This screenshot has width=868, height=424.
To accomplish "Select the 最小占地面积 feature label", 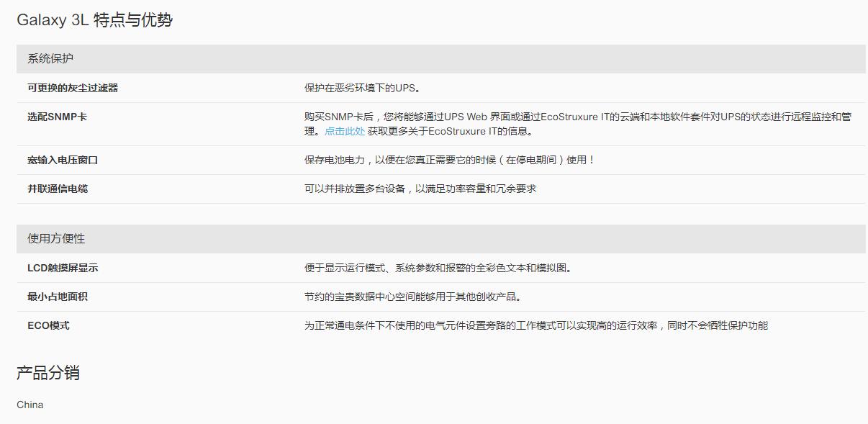I will (58, 297).
